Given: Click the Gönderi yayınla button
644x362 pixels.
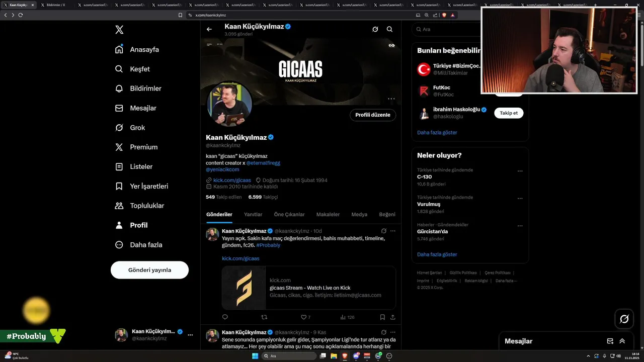Looking at the screenshot, I should 149,270.
